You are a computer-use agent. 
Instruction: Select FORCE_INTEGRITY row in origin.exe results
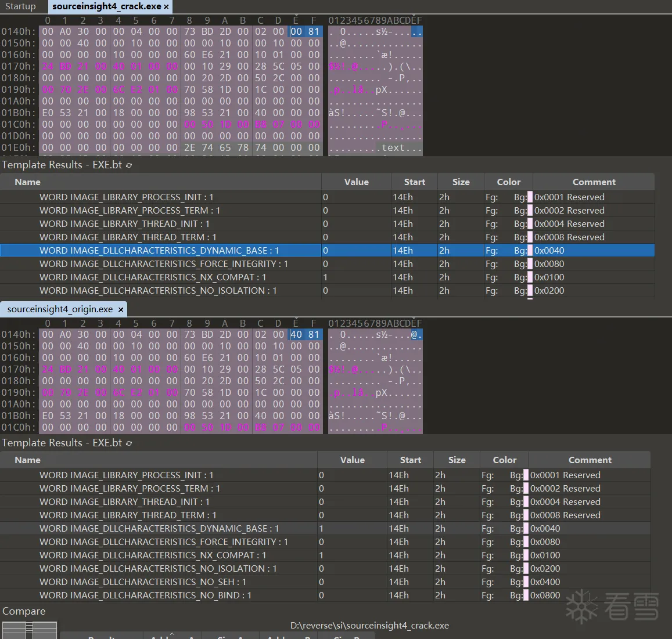tap(325, 541)
